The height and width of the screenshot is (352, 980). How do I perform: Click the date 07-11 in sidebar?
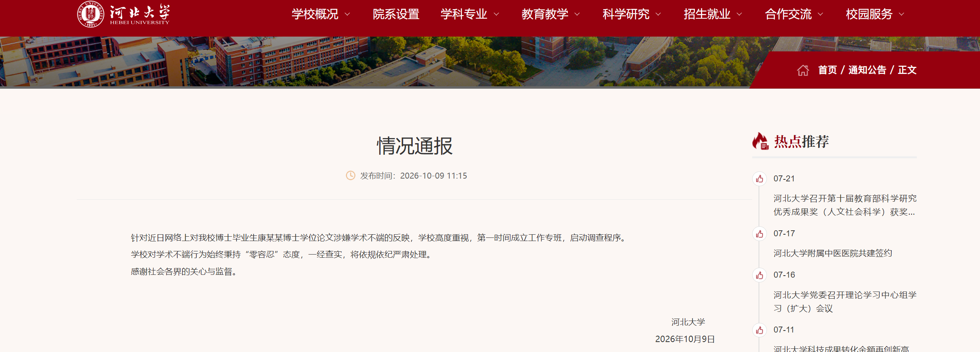[x=784, y=330]
